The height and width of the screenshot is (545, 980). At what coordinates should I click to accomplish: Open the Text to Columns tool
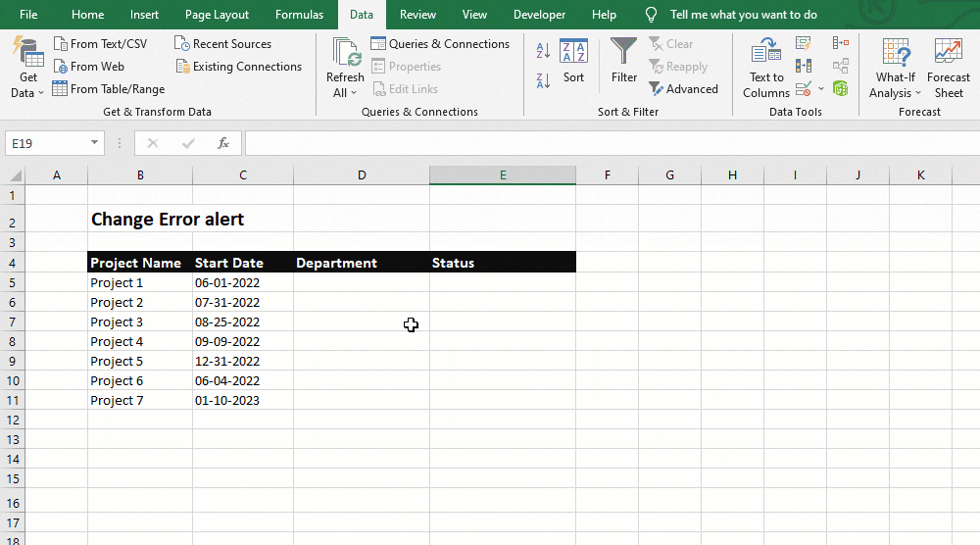pos(766,68)
